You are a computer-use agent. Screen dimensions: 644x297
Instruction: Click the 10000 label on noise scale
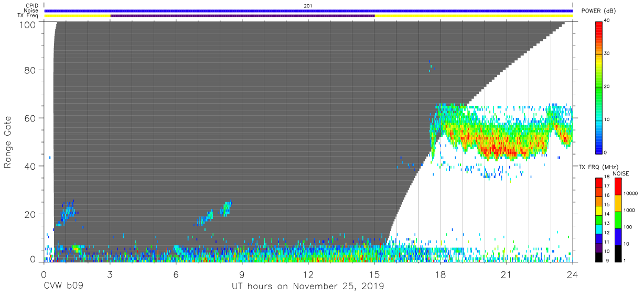point(631,193)
